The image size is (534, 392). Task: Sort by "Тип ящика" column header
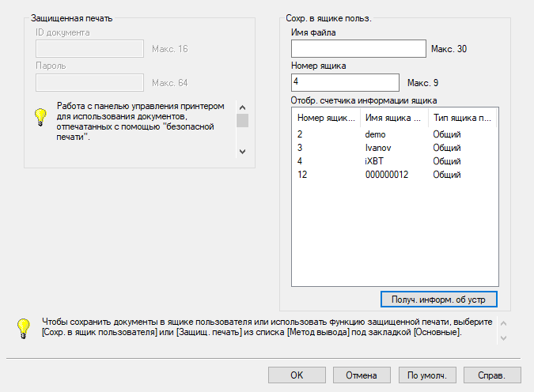tap(460, 118)
